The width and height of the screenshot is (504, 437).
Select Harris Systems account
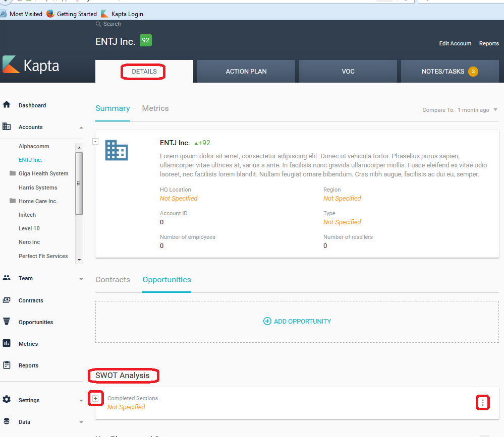[x=38, y=188]
